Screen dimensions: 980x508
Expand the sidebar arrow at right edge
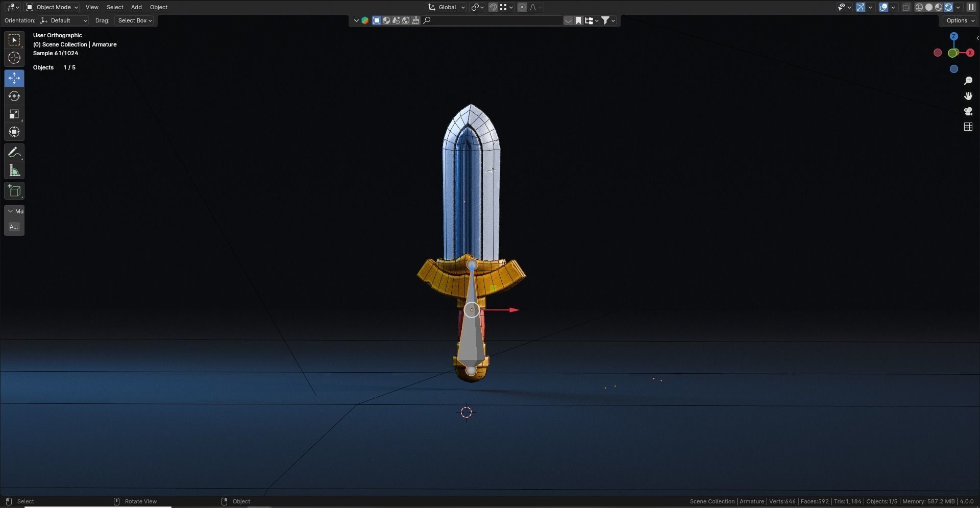(x=977, y=38)
